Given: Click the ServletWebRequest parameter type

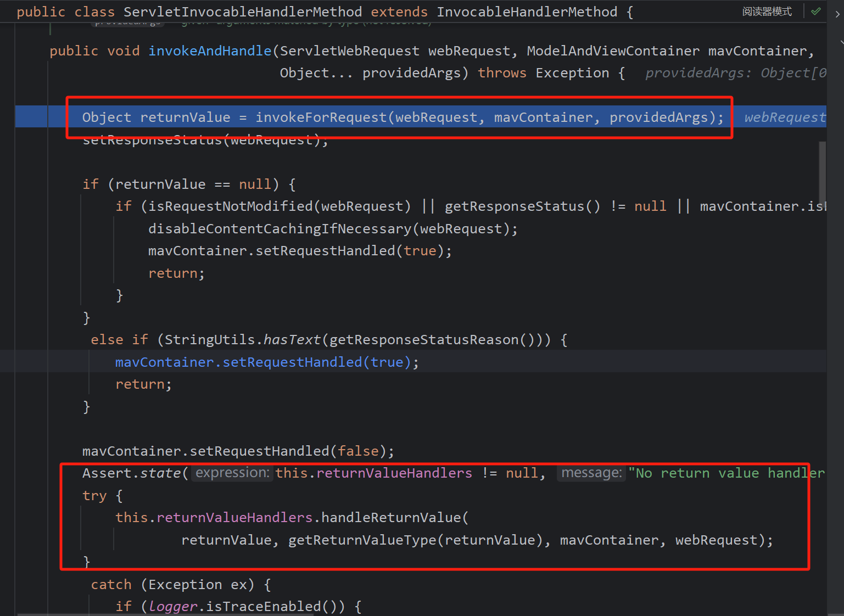Looking at the screenshot, I should coord(350,51).
